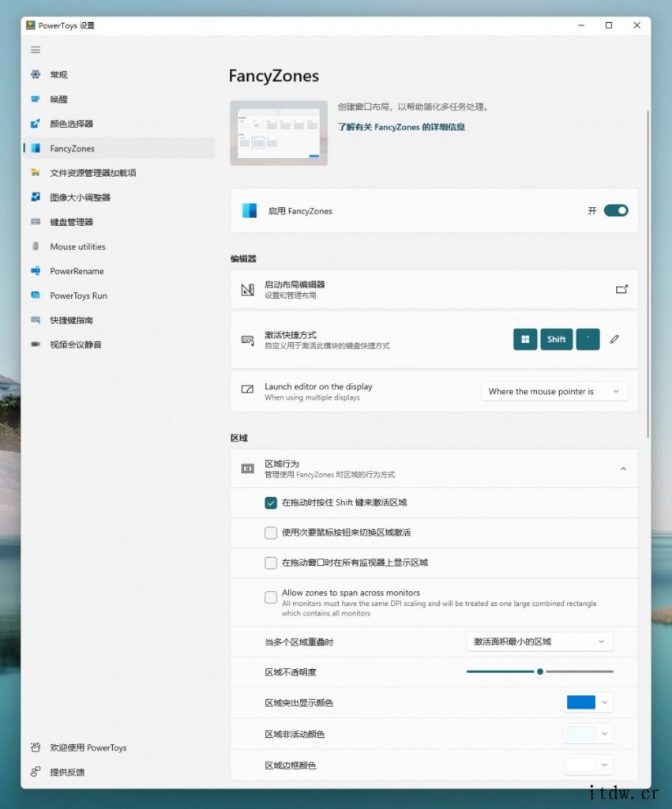Click the 图像大小调整器 icon
This screenshot has height=809, width=672.
point(36,197)
